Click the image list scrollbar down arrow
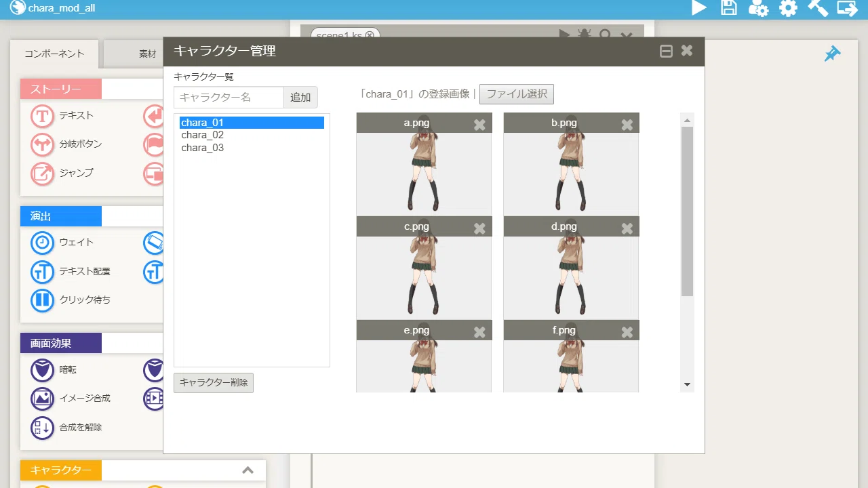This screenshot has width=868, height=488. coord(687,385)
